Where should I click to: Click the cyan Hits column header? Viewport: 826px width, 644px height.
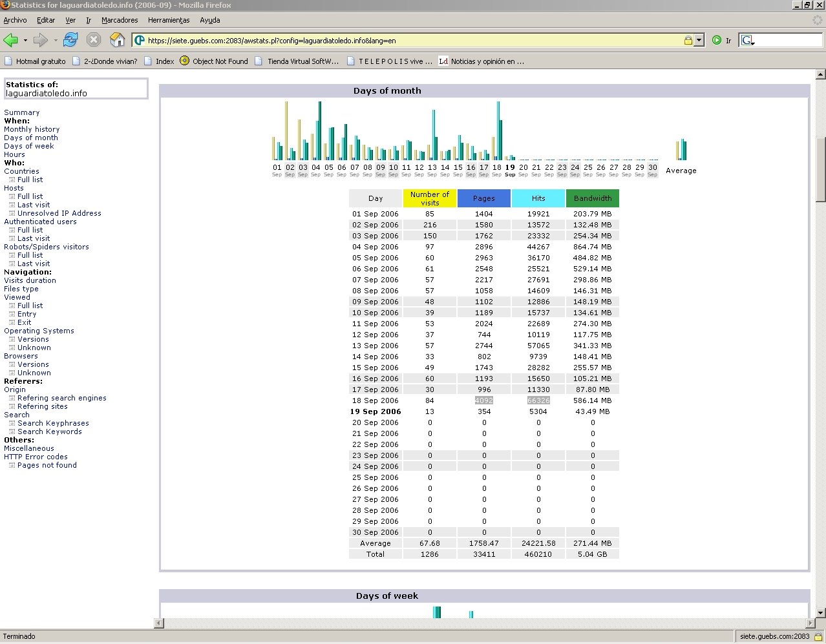tap(538, 198)
